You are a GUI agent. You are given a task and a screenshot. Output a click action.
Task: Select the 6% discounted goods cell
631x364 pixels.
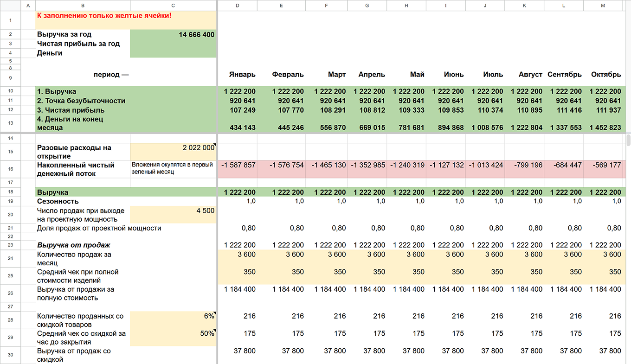173,320
